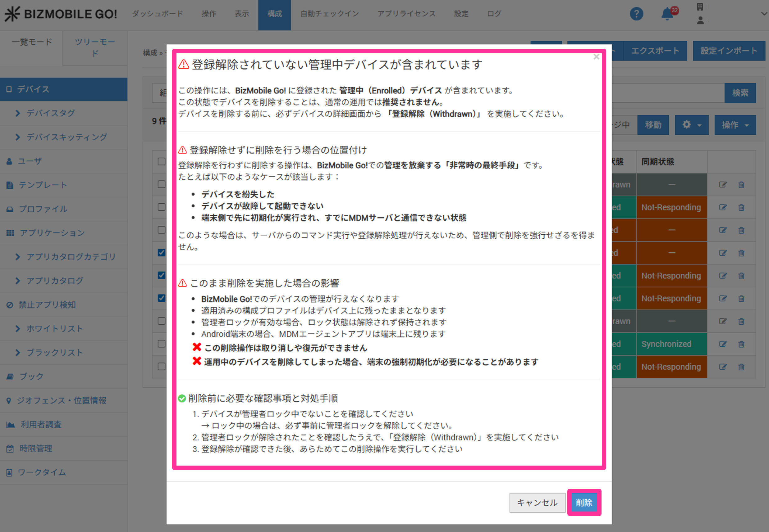Switch to ツリーモード tab
769x532 pixels.
pos(95,47)
